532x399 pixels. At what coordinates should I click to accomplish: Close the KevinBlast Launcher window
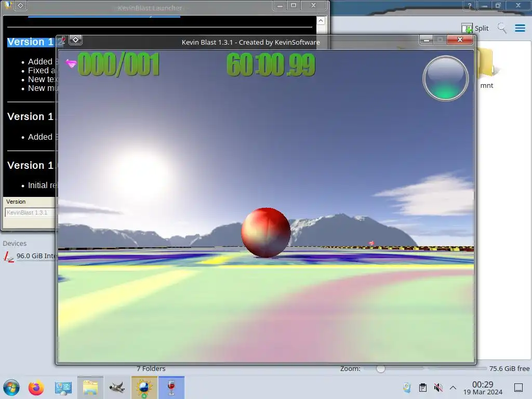point(313,5)
